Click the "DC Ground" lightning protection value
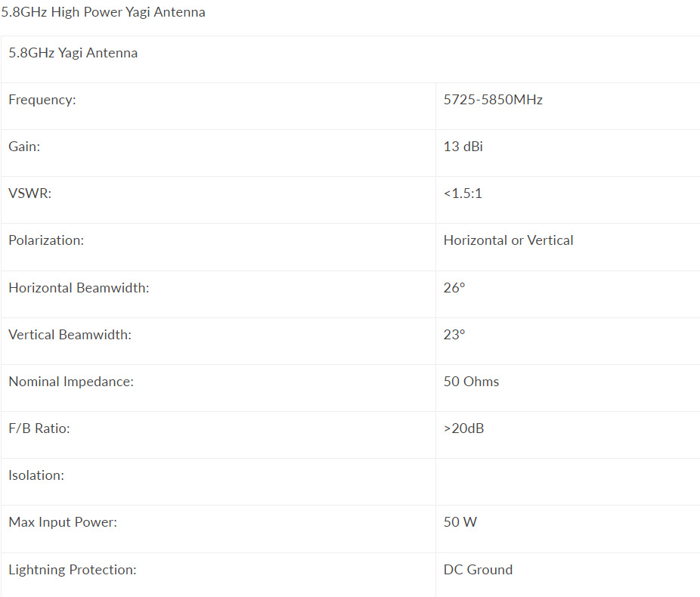The image size is (700, 597). (x=478, y=570)
